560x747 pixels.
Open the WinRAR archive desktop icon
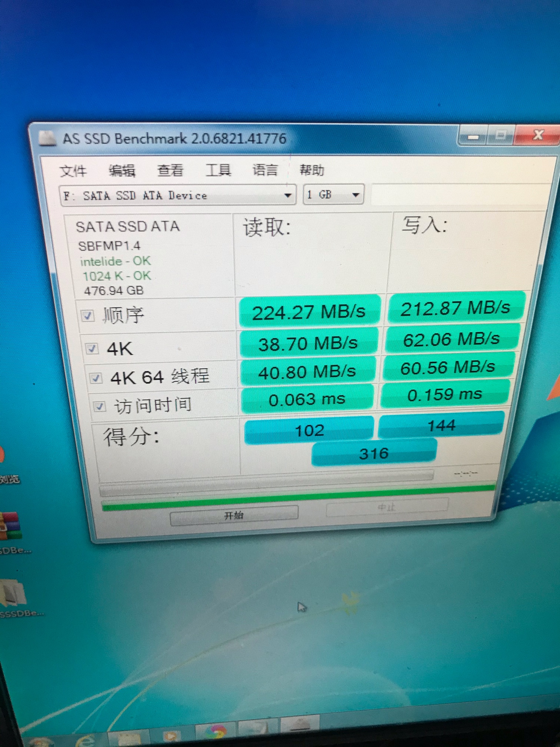coord(10,526)
